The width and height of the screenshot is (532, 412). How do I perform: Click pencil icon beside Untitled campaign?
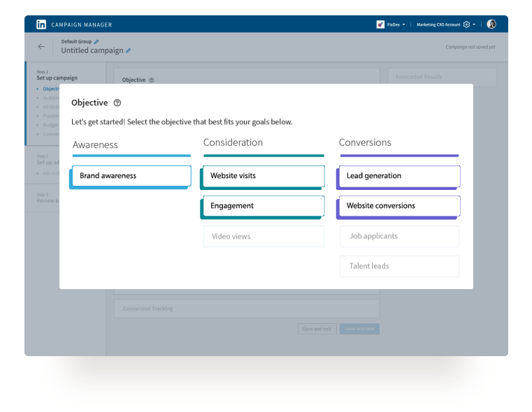[x=128, y=51]
